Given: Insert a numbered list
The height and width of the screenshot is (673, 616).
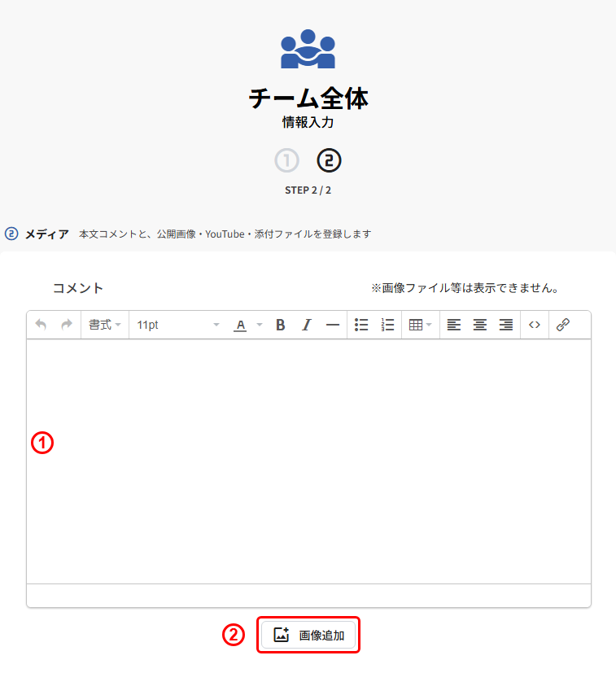Looking at the screenshot, I should pos(387,325).
